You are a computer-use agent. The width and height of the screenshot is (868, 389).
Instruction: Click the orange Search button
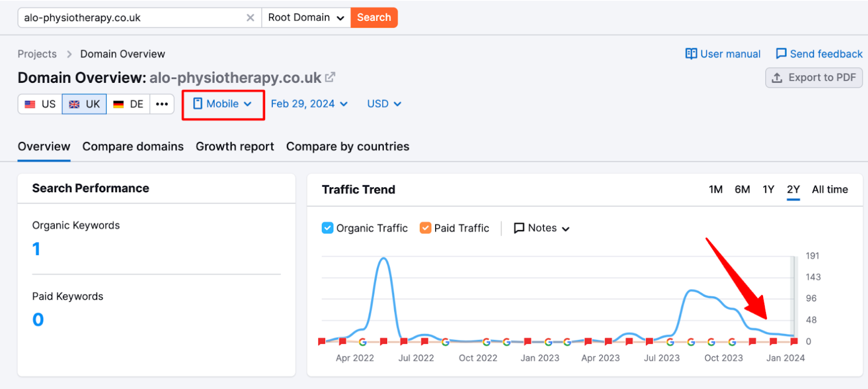pos(374,18)
